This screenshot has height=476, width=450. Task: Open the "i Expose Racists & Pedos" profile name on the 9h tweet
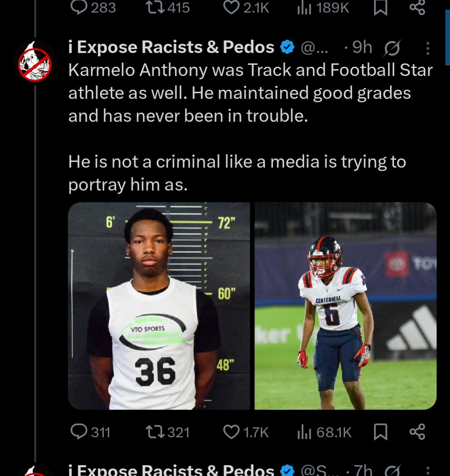coord(171,48)
